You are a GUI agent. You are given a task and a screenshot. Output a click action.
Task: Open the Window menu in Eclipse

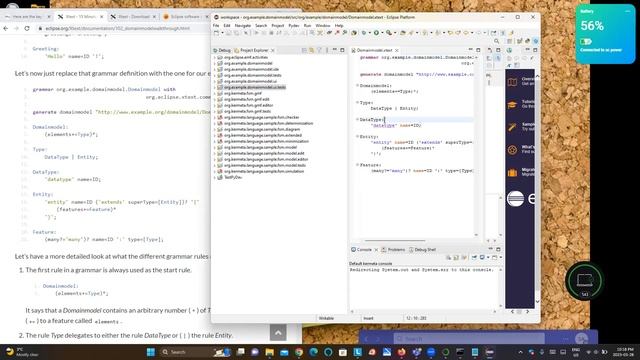[323, 25]
